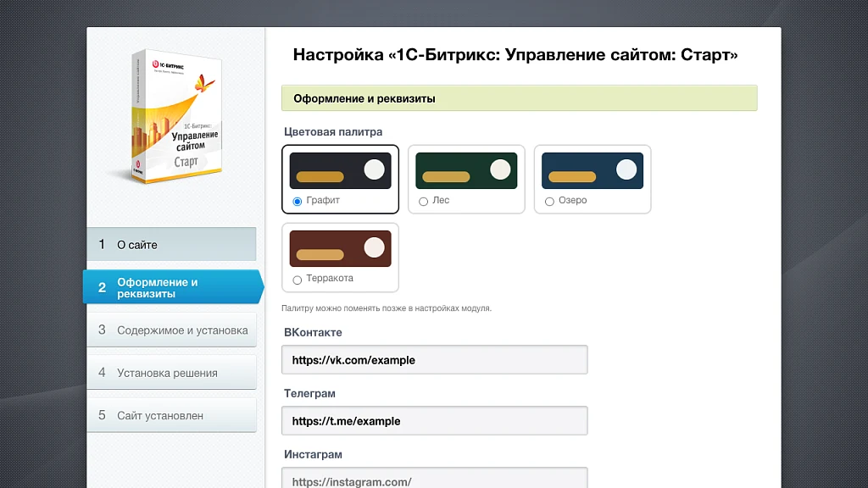Click the ВКонтакте URL input field
The width and height of the screenshot is (868, 488).
pyautogui.click(x=435, y=359)
